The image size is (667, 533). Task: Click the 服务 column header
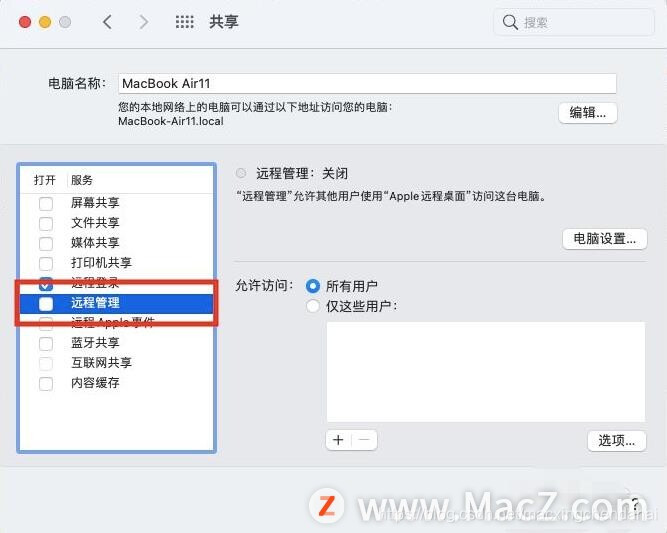(x=82, y=180)
